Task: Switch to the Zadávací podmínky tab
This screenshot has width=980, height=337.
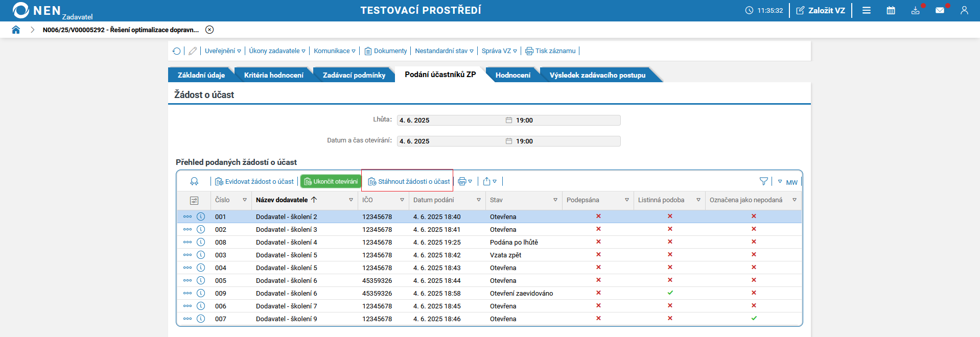Action: pyautogui.click(x=354, y=75)
